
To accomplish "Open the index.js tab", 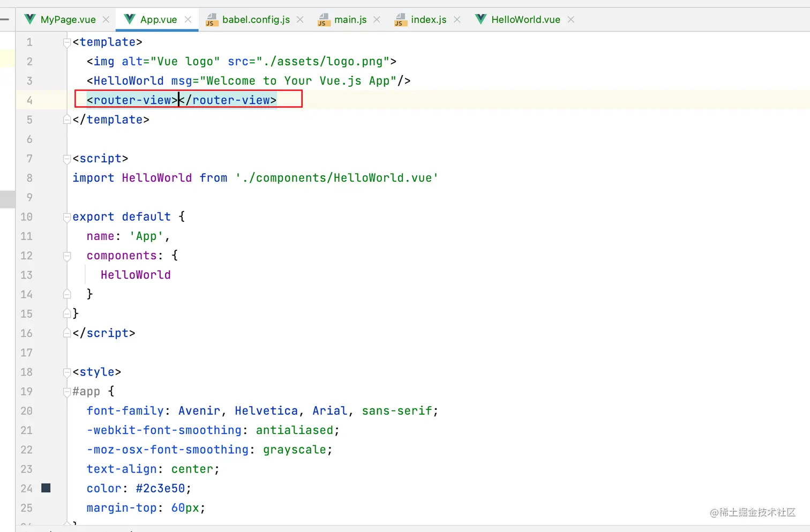I will (x=429, y=20).
